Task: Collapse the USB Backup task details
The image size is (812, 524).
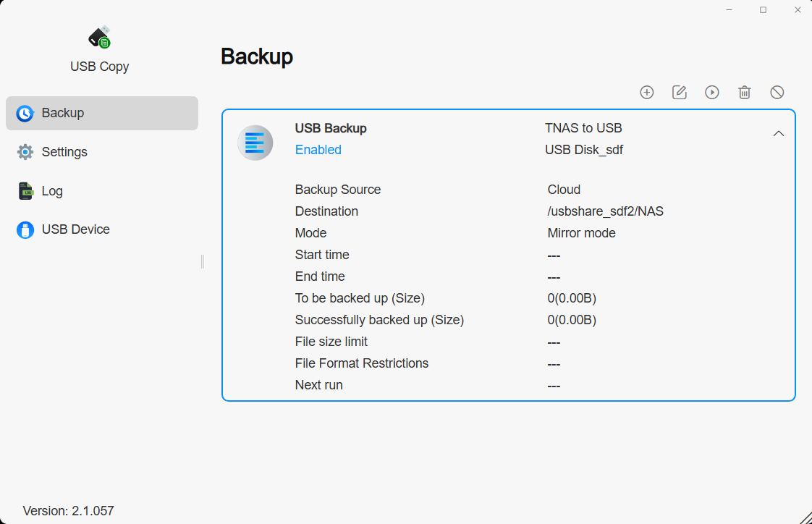Action: pos(779,134)
